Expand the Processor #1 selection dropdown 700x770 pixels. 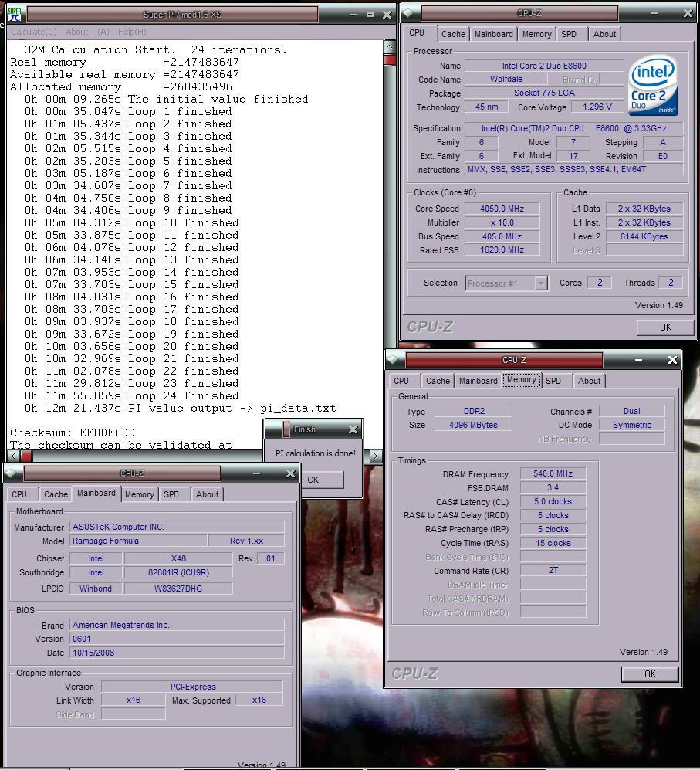541,283
